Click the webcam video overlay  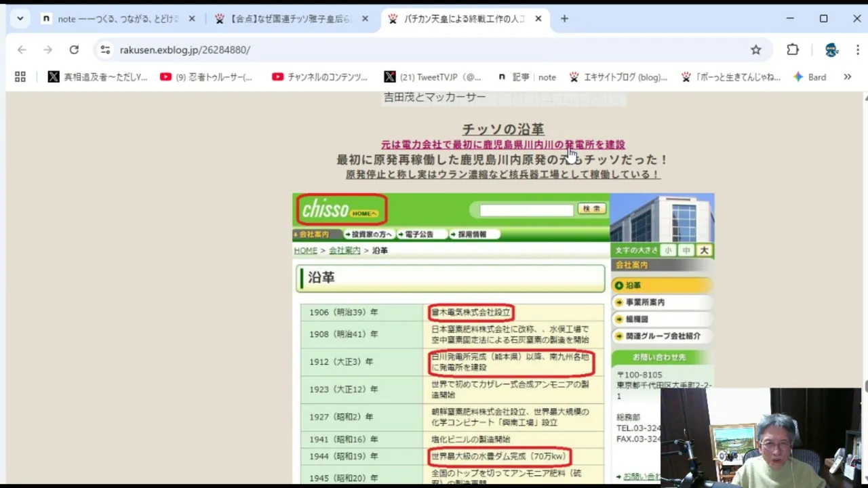(x=761, y=437)
